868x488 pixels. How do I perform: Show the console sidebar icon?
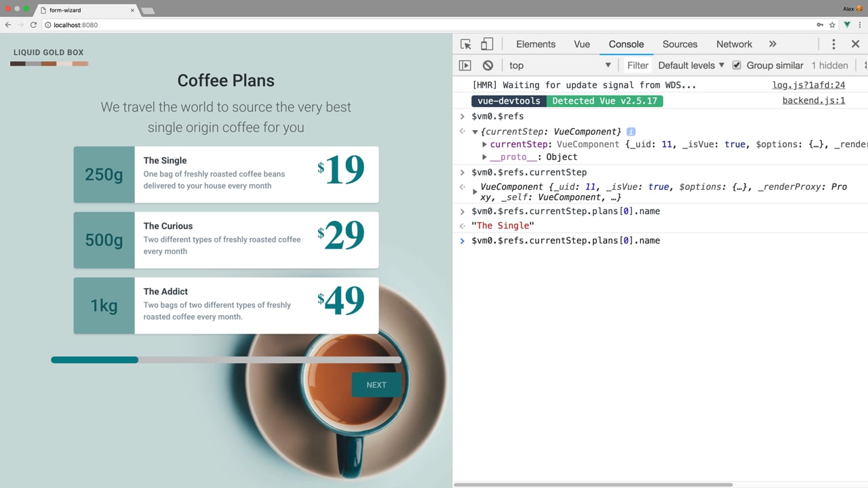465,65
